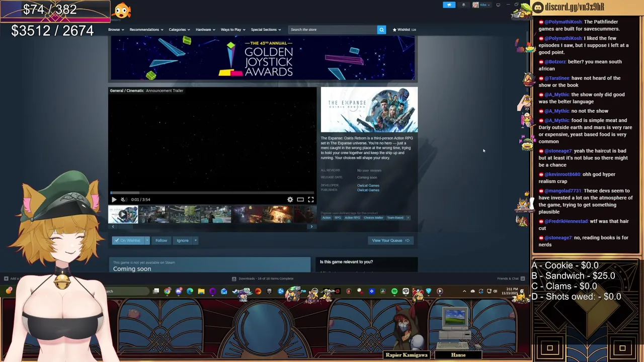Move media strip back with left arrow
Image resolution: width=644 pixels, height=362 pixels.
(x=113, y=227)
